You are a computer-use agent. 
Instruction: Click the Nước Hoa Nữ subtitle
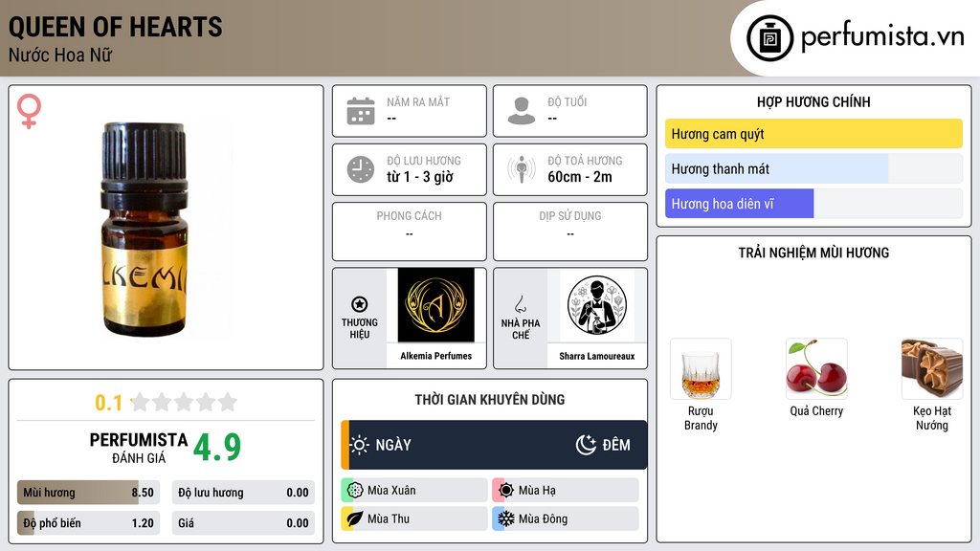(60, 55)
